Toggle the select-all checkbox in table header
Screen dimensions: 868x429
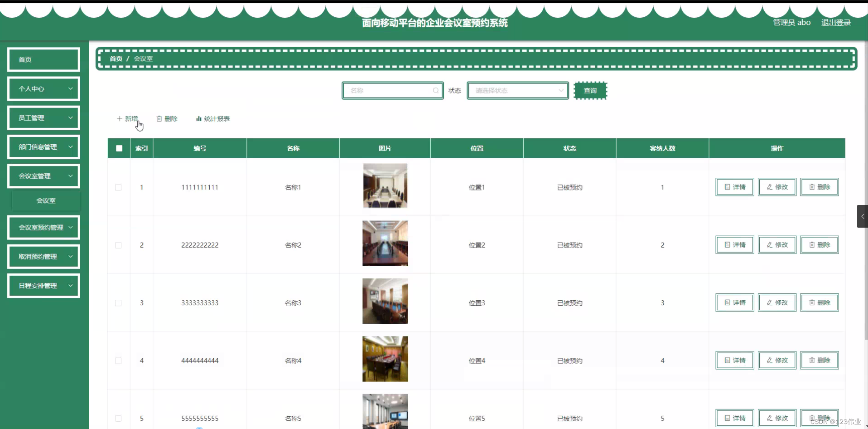[119, 148]
